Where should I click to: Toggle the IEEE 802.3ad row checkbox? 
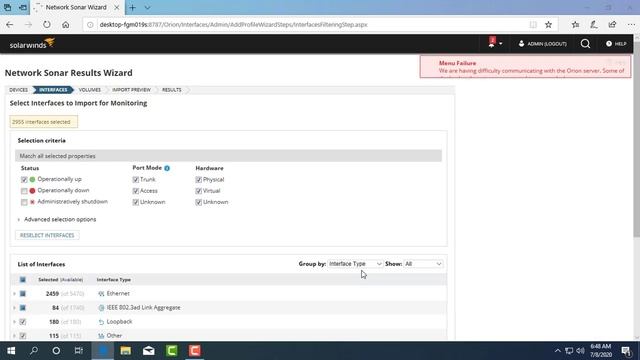click(23, 308)
